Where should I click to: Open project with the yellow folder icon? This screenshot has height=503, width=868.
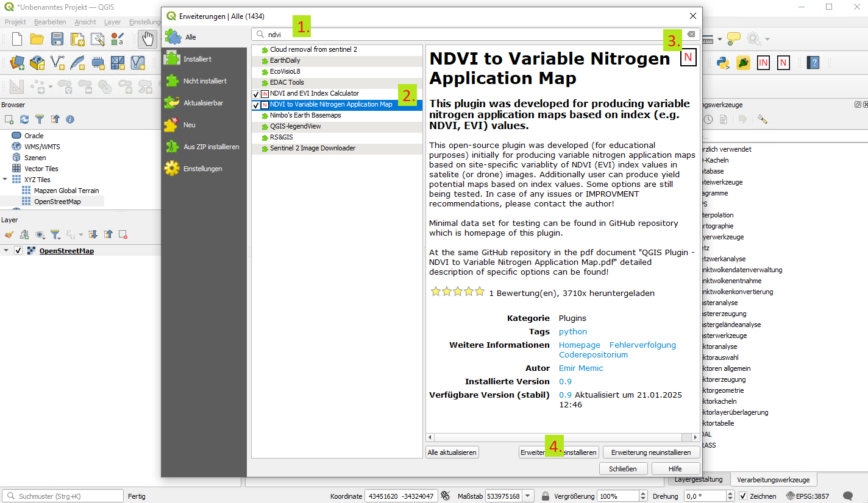[37, 39]
